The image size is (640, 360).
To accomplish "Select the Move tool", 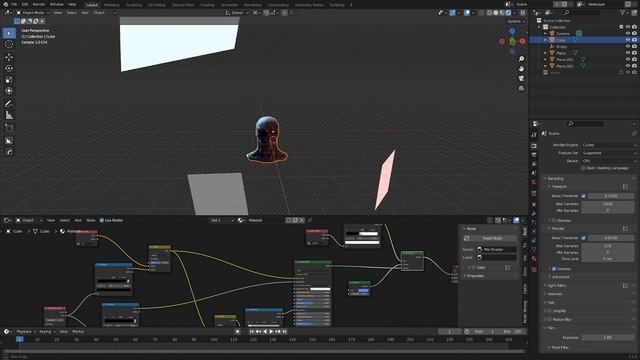I will [x=9, y=57].
